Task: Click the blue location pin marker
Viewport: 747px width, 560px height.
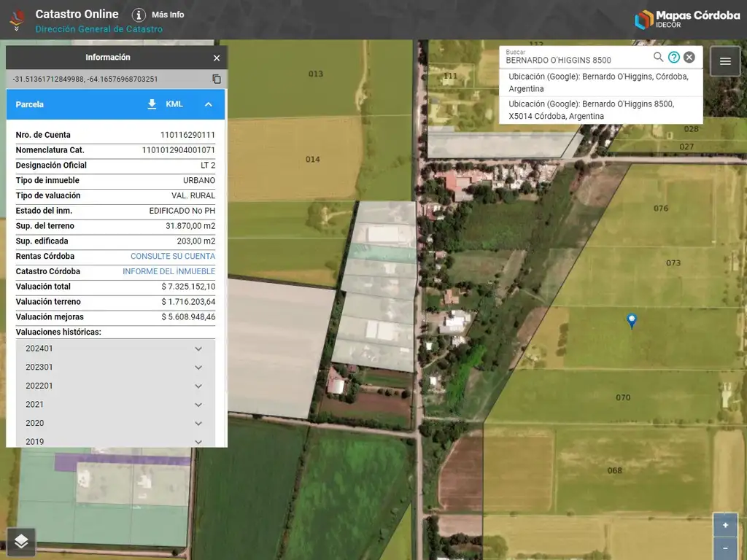Action: click(632, 319)
